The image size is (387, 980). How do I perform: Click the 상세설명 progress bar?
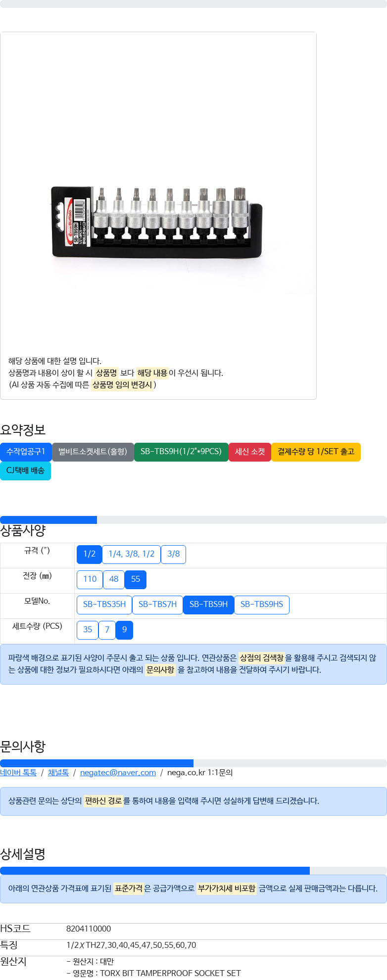pos(193,871)
